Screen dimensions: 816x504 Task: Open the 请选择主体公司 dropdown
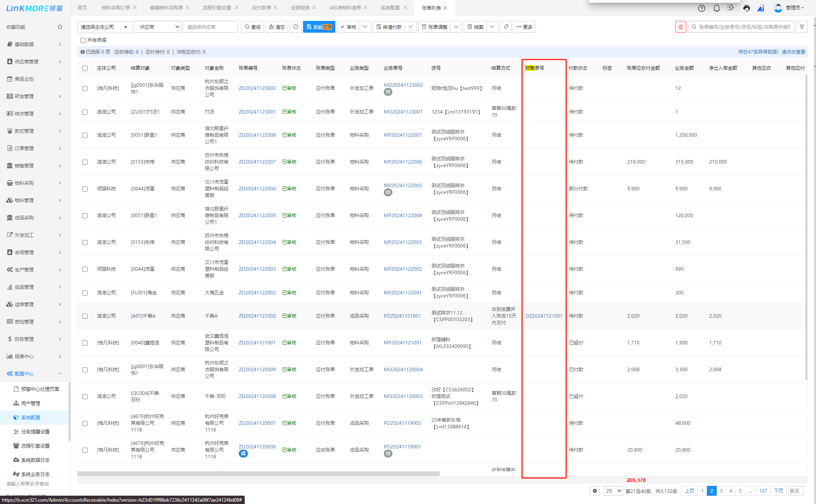(x=104, y=27)
